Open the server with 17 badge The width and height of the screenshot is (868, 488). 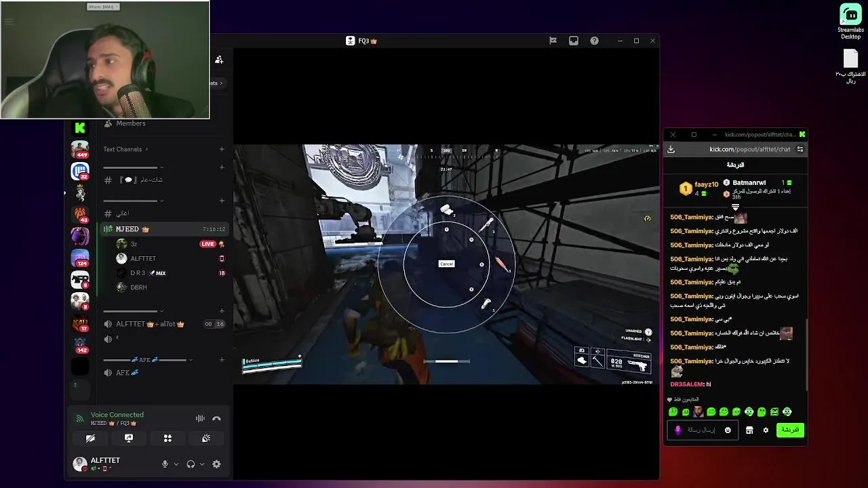pos(80,323)
